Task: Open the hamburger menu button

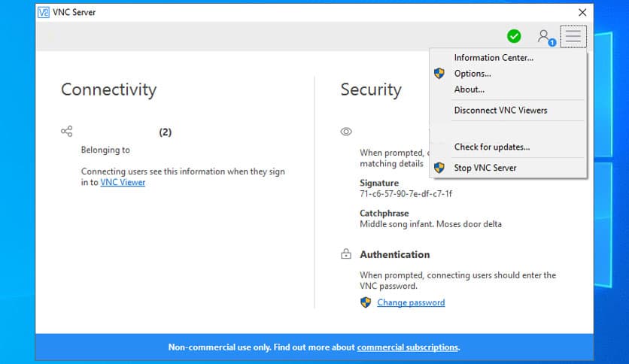Action: [573, 37]
